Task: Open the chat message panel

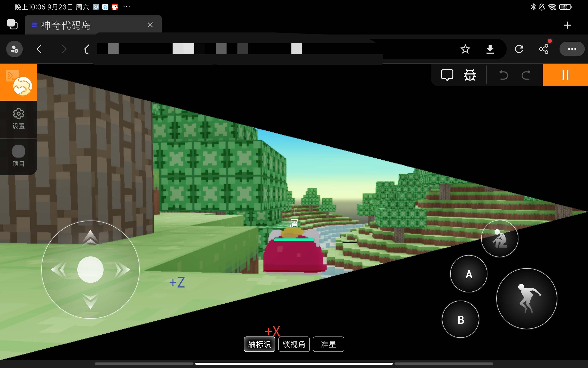Action: pyautogui.click(x=447, y=75)
